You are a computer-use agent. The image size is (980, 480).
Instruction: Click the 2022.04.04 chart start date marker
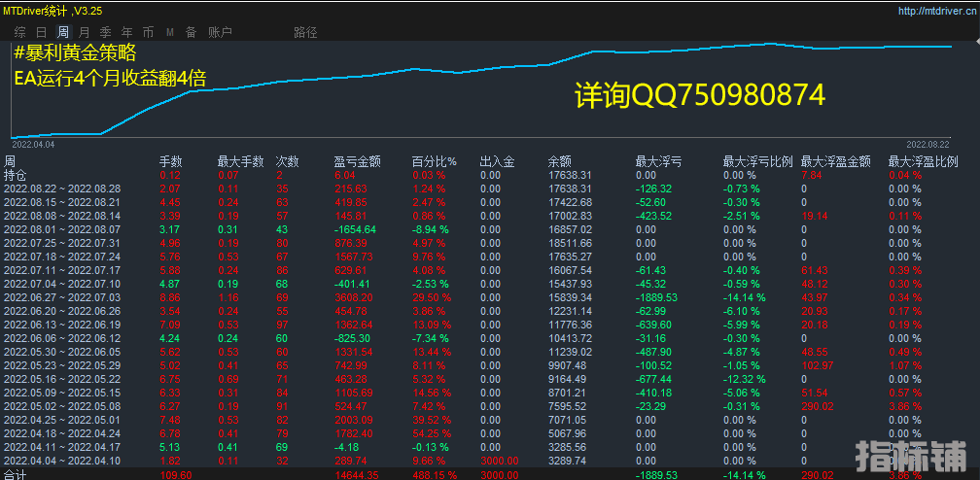point(33,143)
